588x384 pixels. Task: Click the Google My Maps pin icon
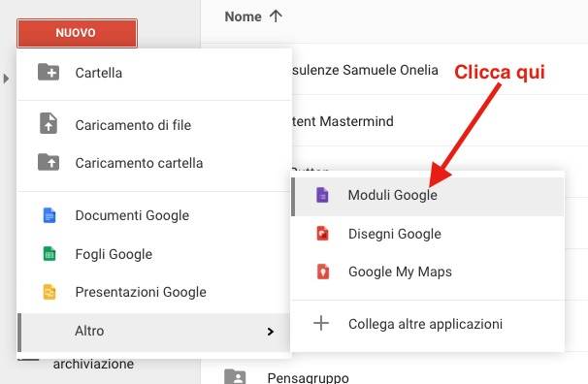(323, 272)
